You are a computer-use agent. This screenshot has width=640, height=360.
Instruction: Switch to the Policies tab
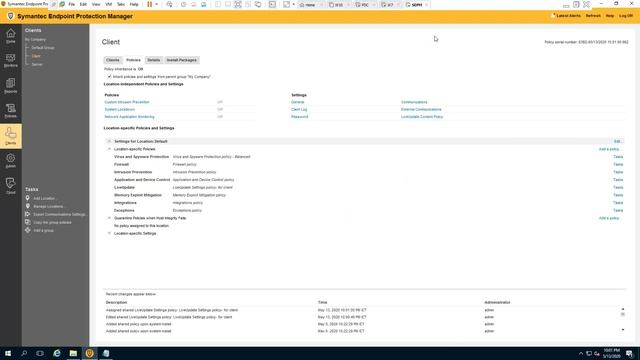133,60
